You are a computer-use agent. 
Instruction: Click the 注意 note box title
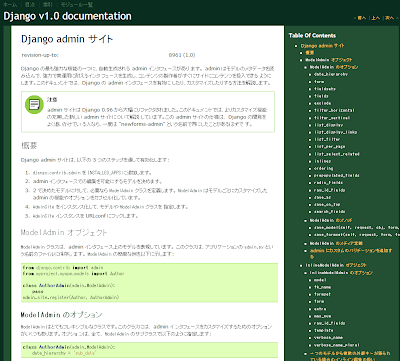click(52, 100)
